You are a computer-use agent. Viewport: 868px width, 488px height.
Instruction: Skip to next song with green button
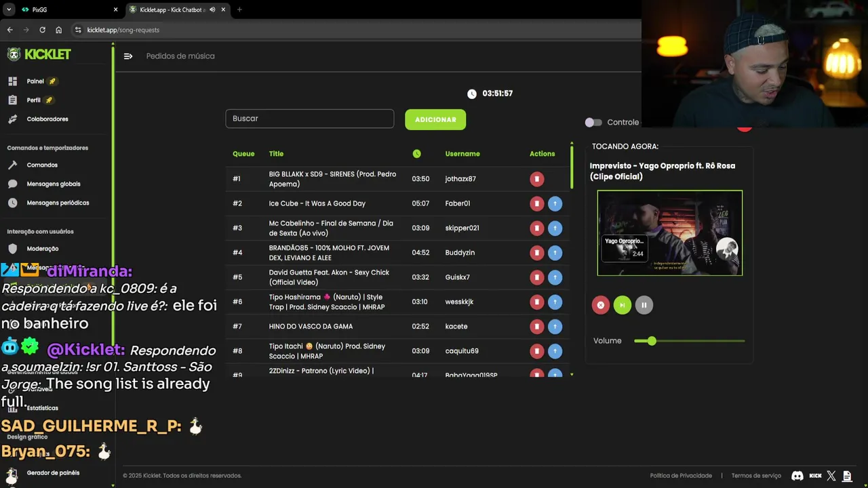pyautogui.click(x=622, y=305)
